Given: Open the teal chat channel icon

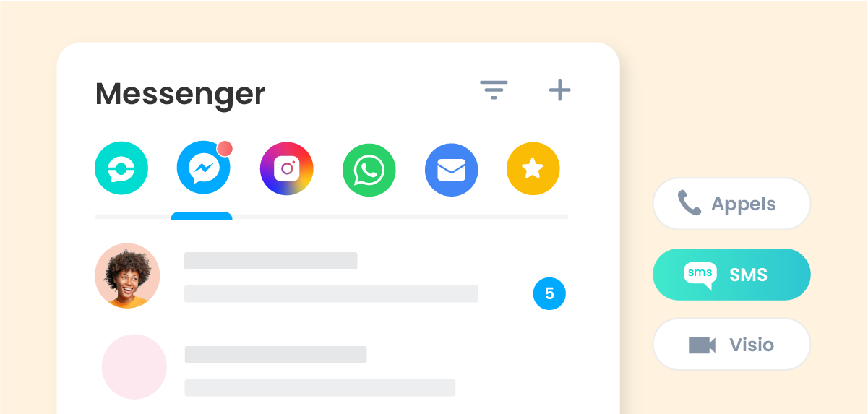Looking at the screenshot, I should pyautogui.click(x=121, y=170).
